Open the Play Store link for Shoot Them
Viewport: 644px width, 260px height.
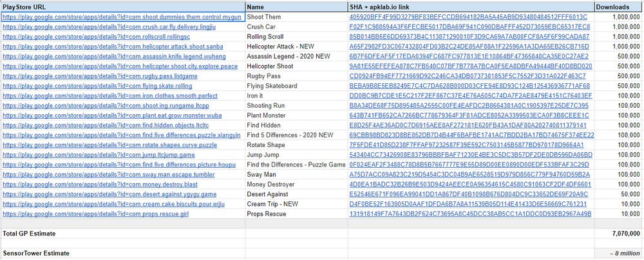(x=121, y=17)
